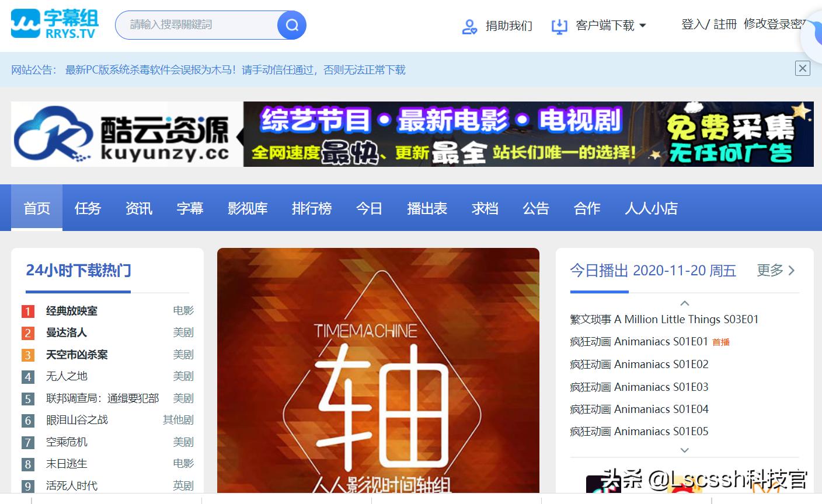Click the search keyword input field
The height and width of the screenshot is (504, 822).
(196, 25)
